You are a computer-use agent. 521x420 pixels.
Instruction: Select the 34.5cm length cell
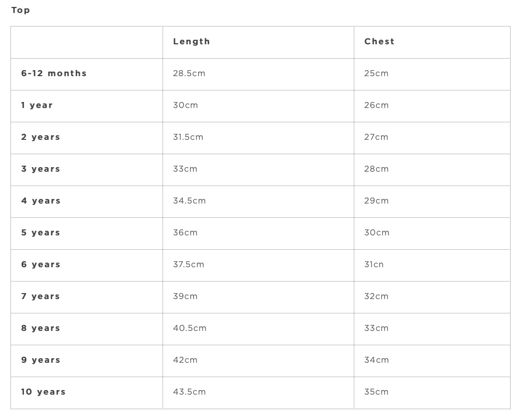click(189, 201)
